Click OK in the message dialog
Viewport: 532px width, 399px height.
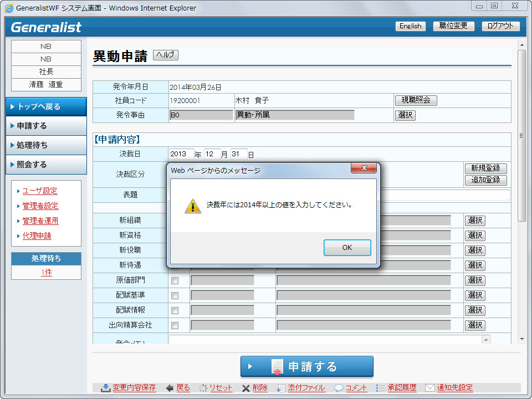click(347, 247)
